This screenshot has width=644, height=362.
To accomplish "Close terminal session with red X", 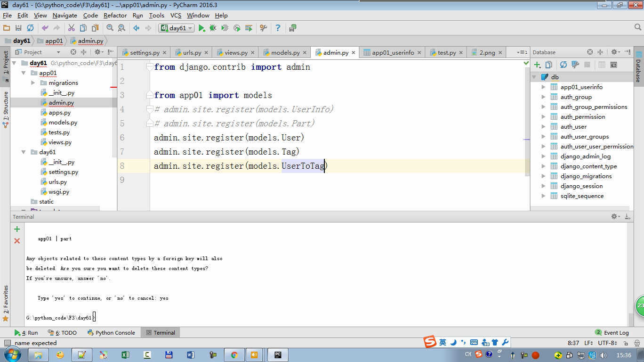I will click(17, 241).
